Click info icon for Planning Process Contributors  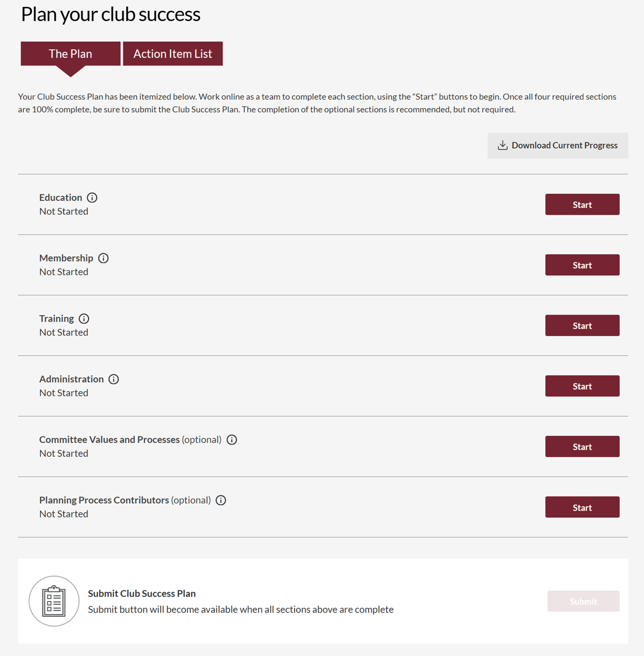coord(221,500)
